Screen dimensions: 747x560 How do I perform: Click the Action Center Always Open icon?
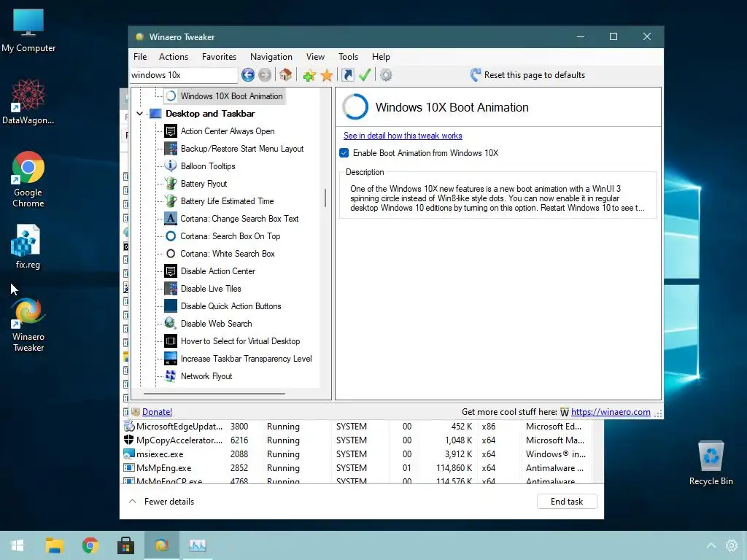click(x=171, y=131)
